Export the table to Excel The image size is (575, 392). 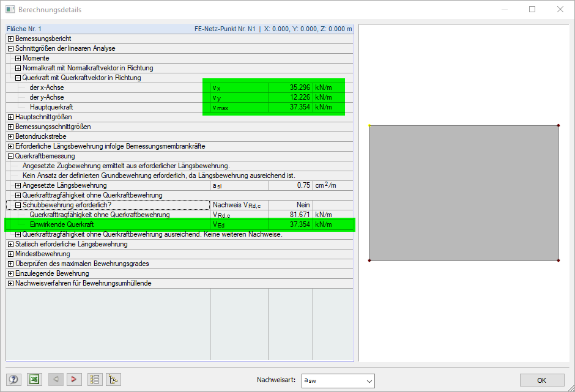click(x=34, y=379)
